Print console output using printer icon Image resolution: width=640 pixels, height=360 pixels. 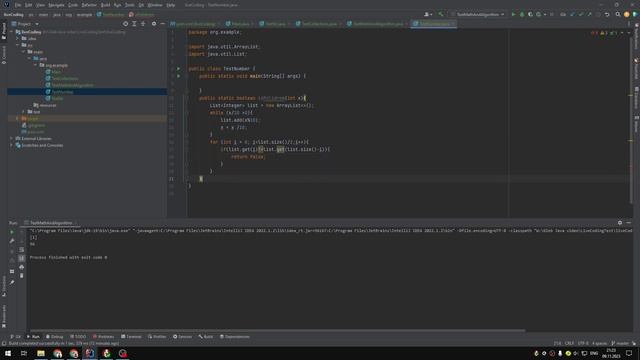coord(22,267)
